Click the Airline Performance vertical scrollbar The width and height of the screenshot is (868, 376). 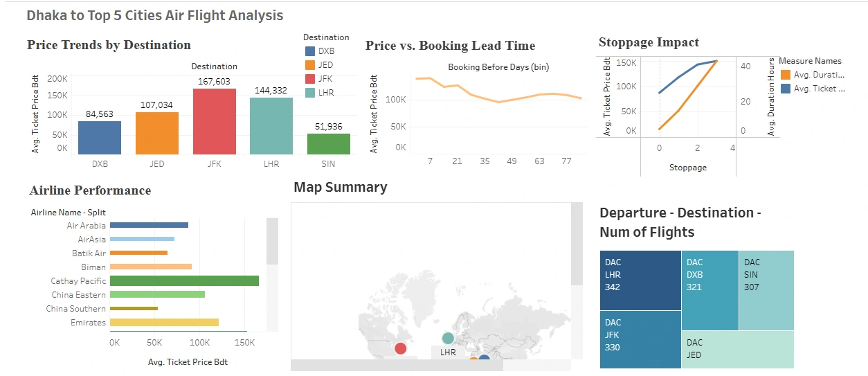pos(272,241)
